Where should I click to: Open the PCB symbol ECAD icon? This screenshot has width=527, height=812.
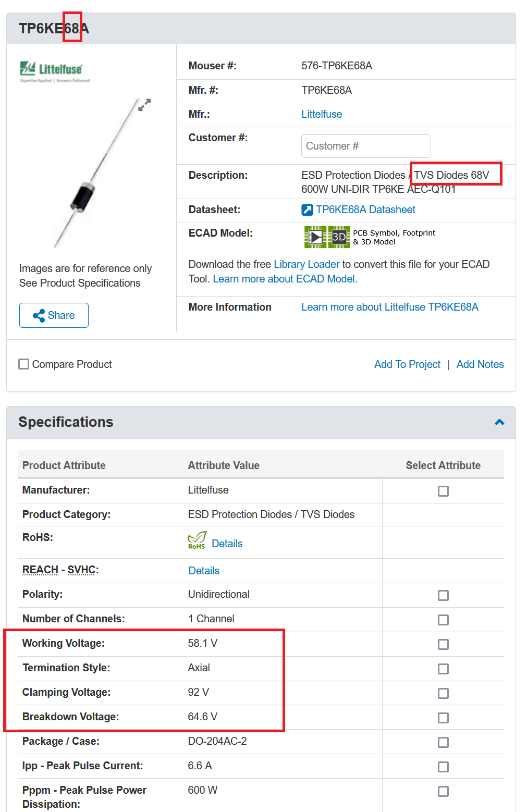click(315, 237)
